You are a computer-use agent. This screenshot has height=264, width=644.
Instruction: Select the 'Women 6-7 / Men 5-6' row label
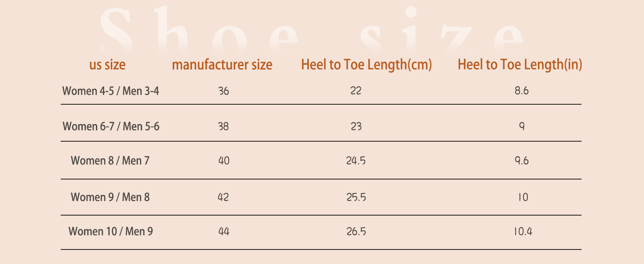click(111, 127)
